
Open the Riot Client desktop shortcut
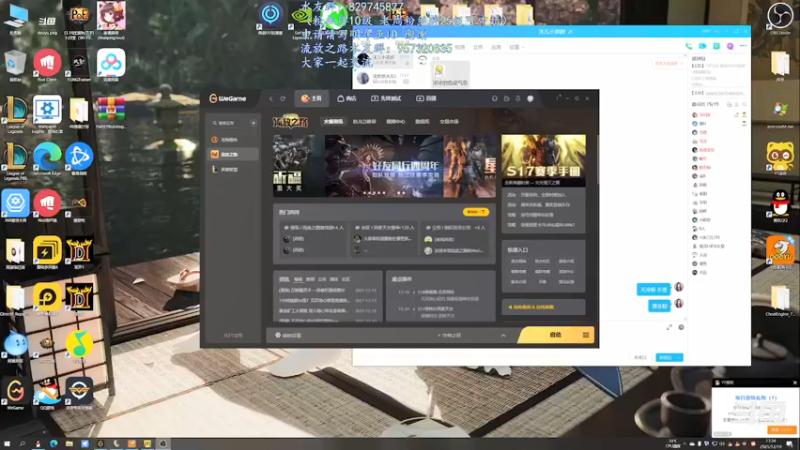pos(47,65)
